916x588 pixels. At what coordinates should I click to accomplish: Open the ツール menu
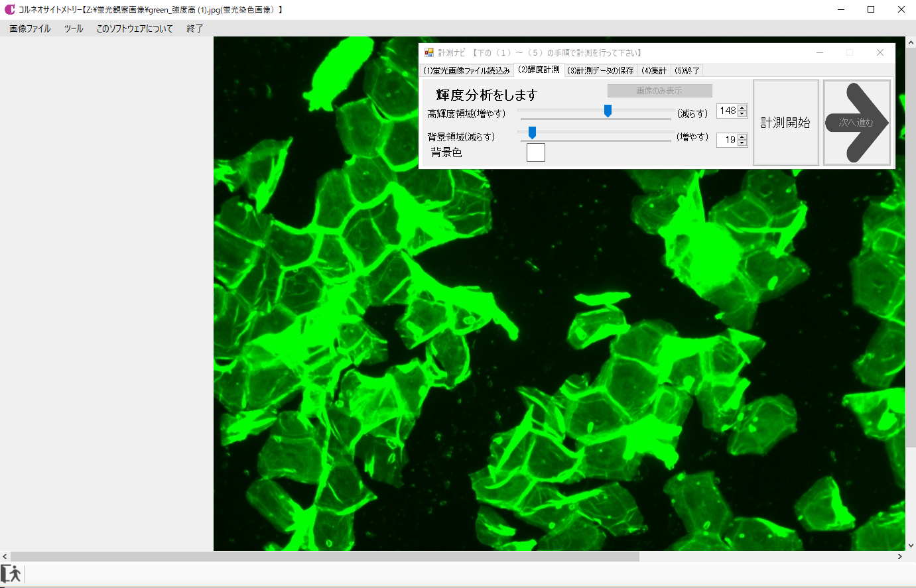74,29
